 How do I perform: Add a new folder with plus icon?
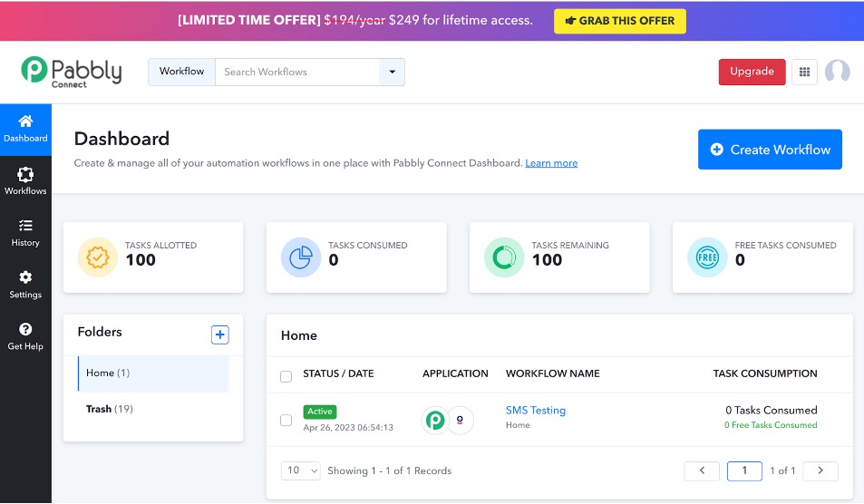[x=220, y=334]
